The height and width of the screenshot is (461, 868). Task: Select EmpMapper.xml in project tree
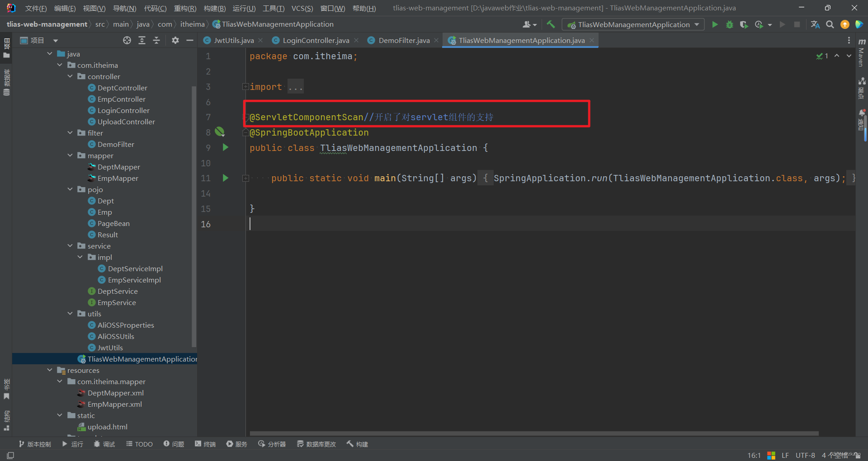point(114,404)
